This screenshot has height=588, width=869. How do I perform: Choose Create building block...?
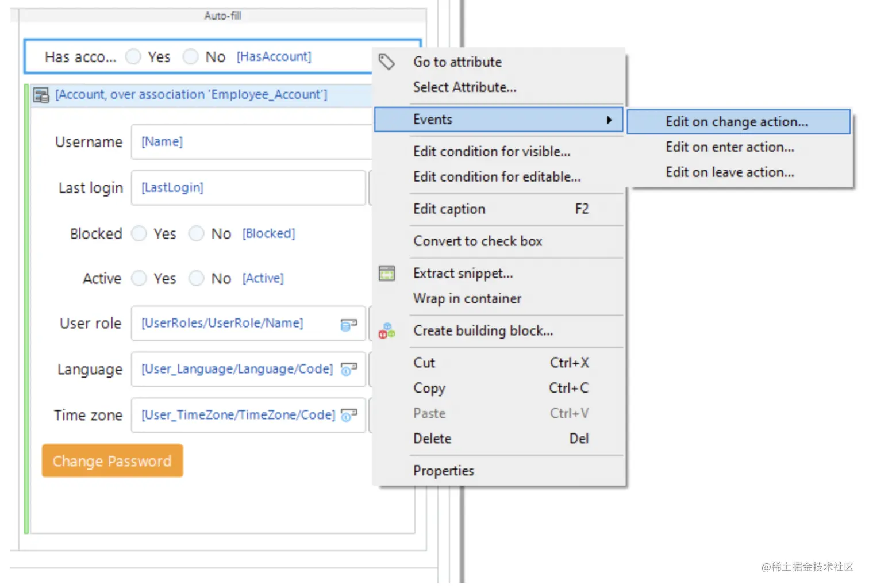(x=499, y=331)
